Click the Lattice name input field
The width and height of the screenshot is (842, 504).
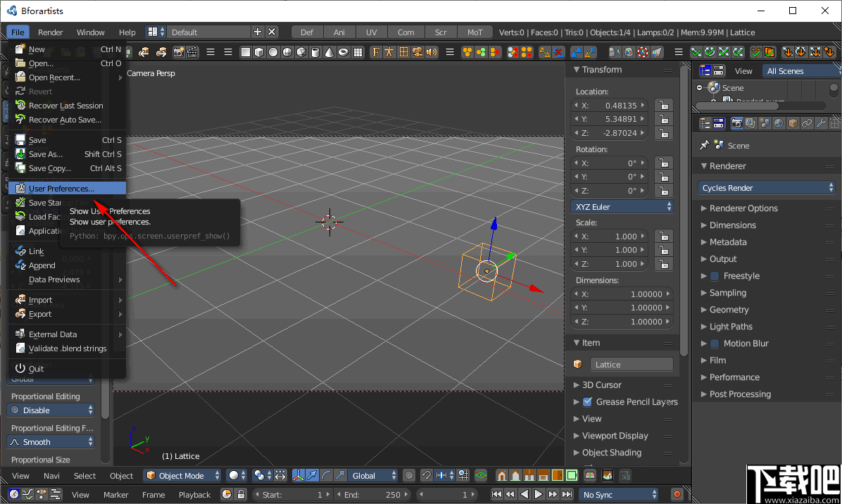click(631, 364)
